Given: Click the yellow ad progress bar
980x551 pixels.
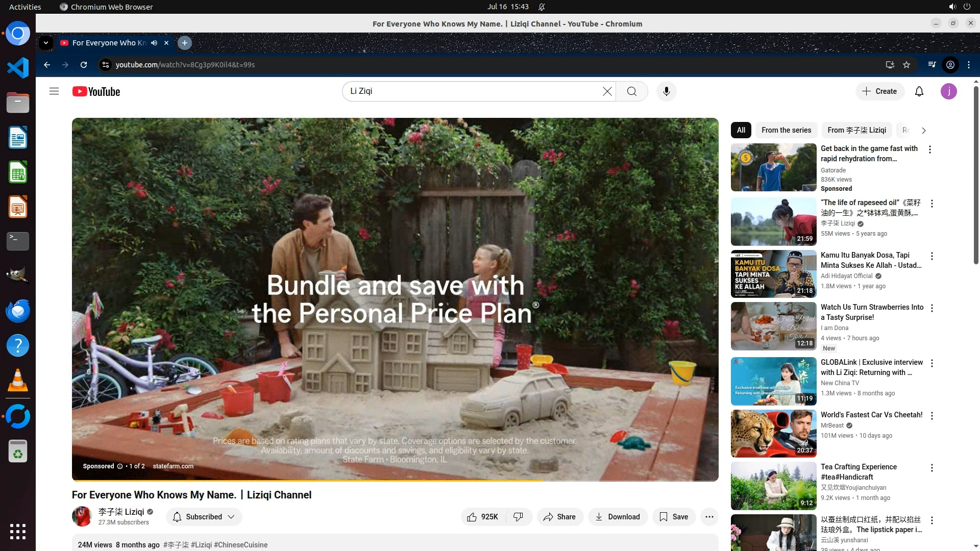Looking at the screenshot, I should coord(306,480).
